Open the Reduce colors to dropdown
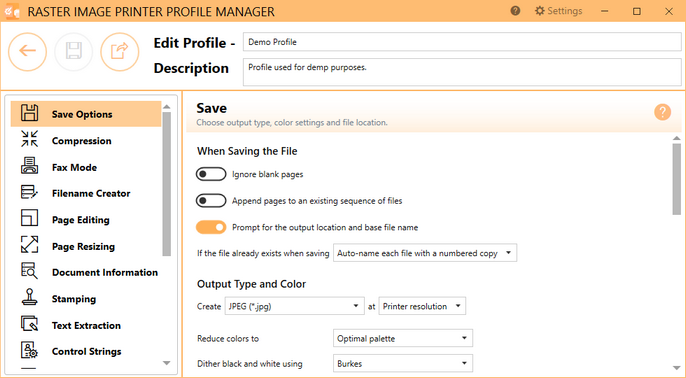 (x=403, y=338)
